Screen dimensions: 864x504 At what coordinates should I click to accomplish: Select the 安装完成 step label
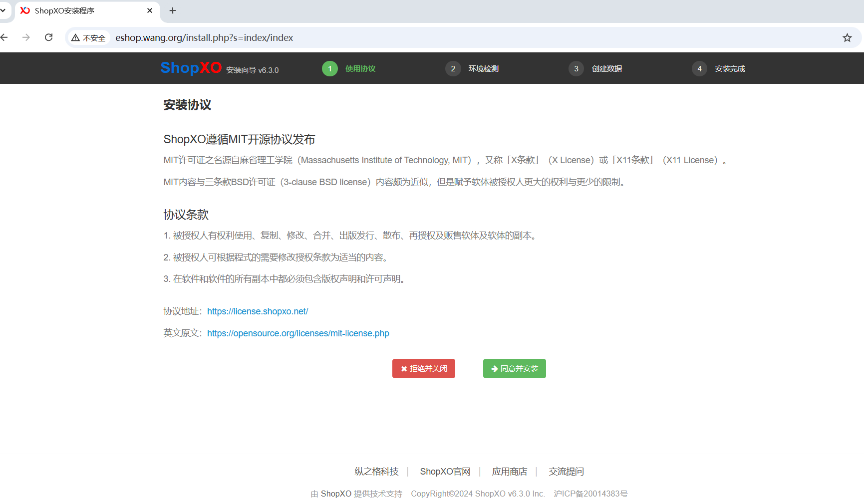point(730,69)
